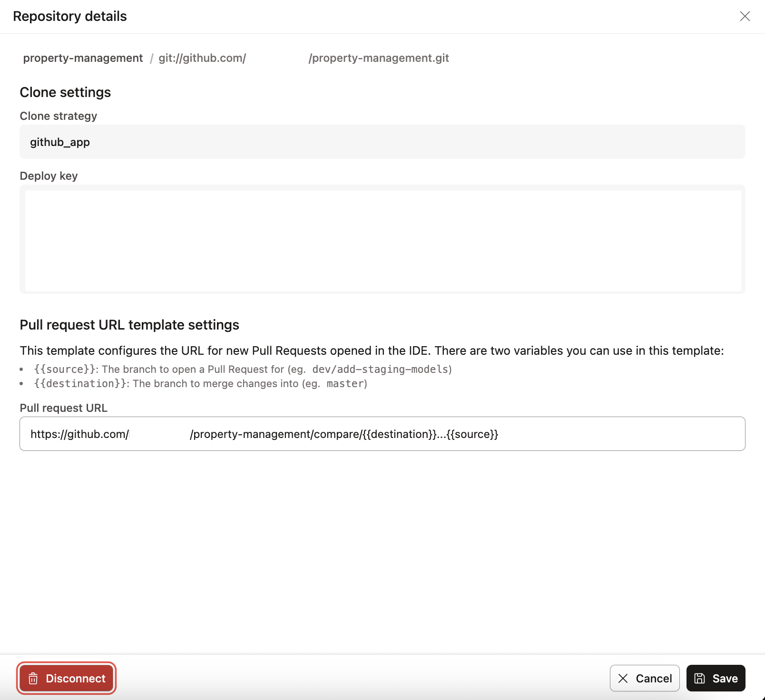Disconnect the property-management repository
765x700 pixels.
(66, 678)
